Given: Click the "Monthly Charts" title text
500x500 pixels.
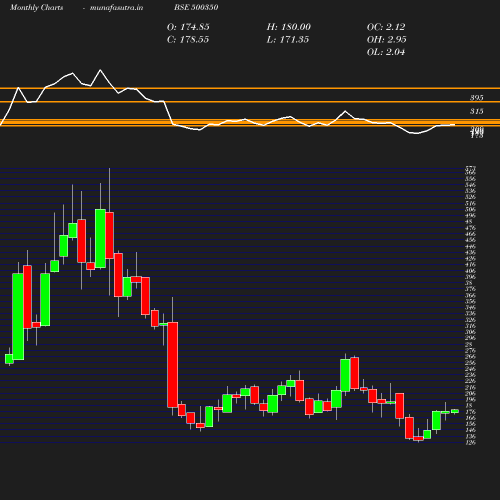Looking at the screenshot, I should pos(36,7).
